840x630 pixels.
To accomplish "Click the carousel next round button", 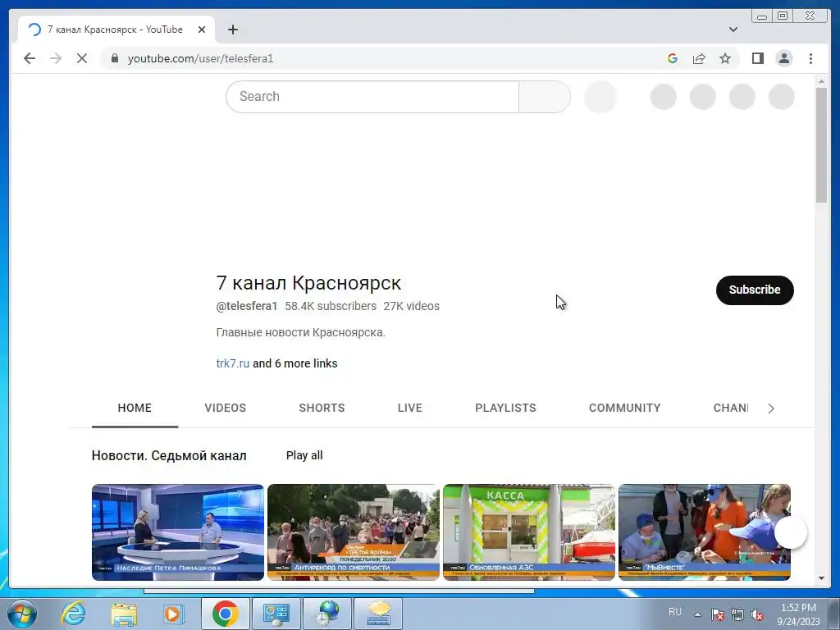I will [790, 532].
